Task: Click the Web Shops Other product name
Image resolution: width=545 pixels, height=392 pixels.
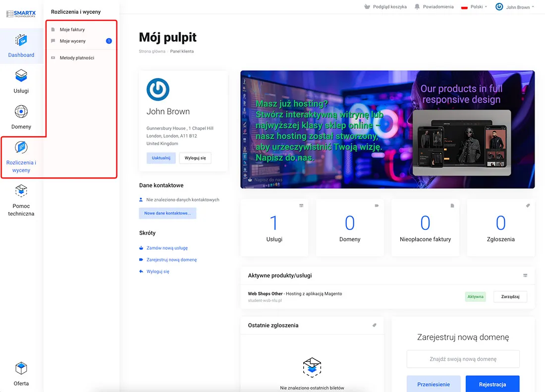Action: (265, 294)
